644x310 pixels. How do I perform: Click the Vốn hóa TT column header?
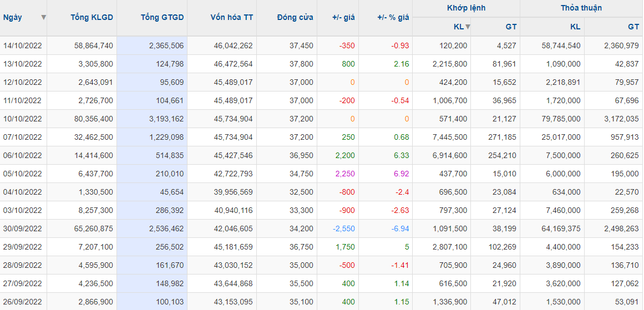pos(231,17)
